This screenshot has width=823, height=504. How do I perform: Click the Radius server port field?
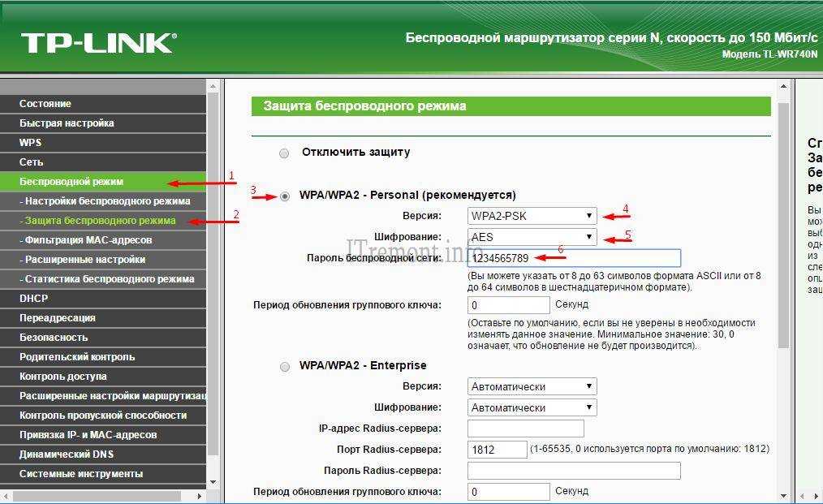tap(497, 450)
